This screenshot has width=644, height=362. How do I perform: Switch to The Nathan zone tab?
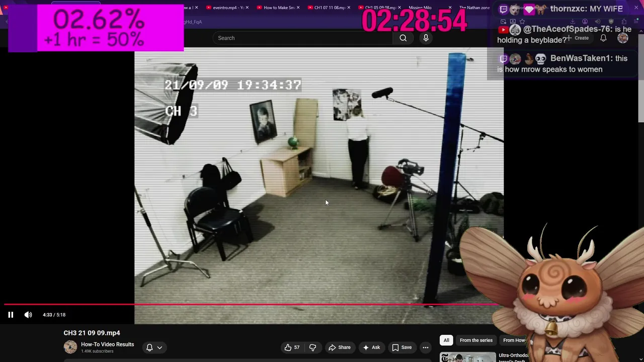tap(474, 8)
